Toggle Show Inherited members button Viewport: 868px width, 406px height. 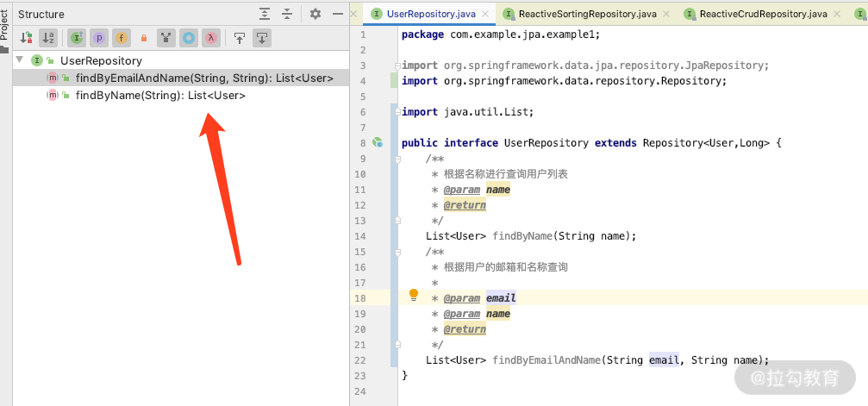coord(77,38)
